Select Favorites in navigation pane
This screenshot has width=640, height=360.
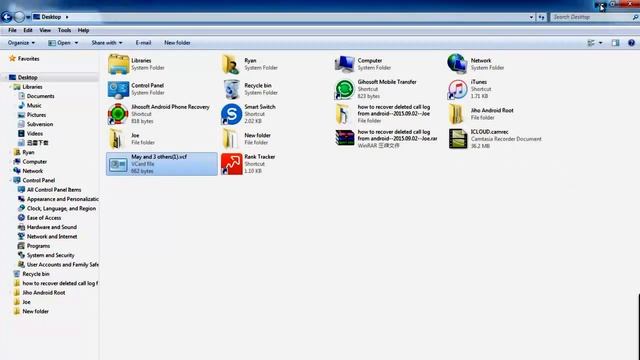pos(29,59)
